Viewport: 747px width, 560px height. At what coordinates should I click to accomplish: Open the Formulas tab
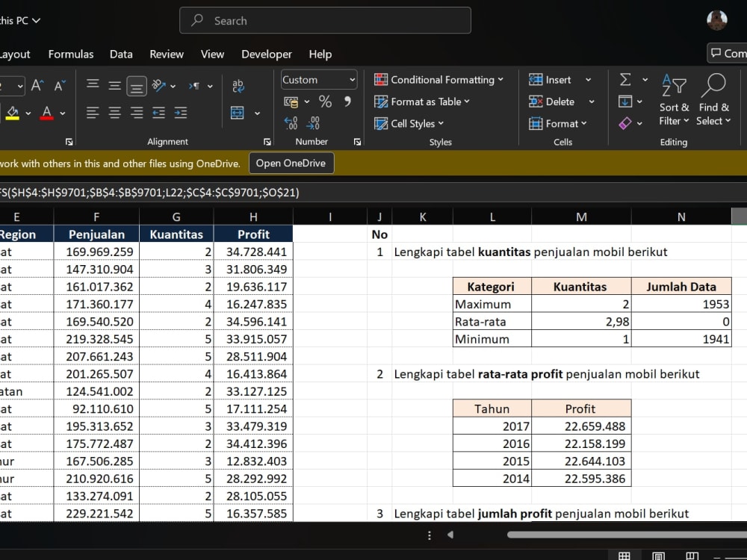click(x=71, y=55)
